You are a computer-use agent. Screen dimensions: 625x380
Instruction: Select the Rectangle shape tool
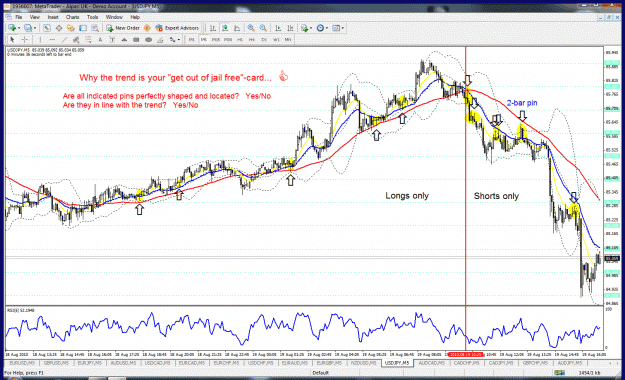click(x=136, y=39)
